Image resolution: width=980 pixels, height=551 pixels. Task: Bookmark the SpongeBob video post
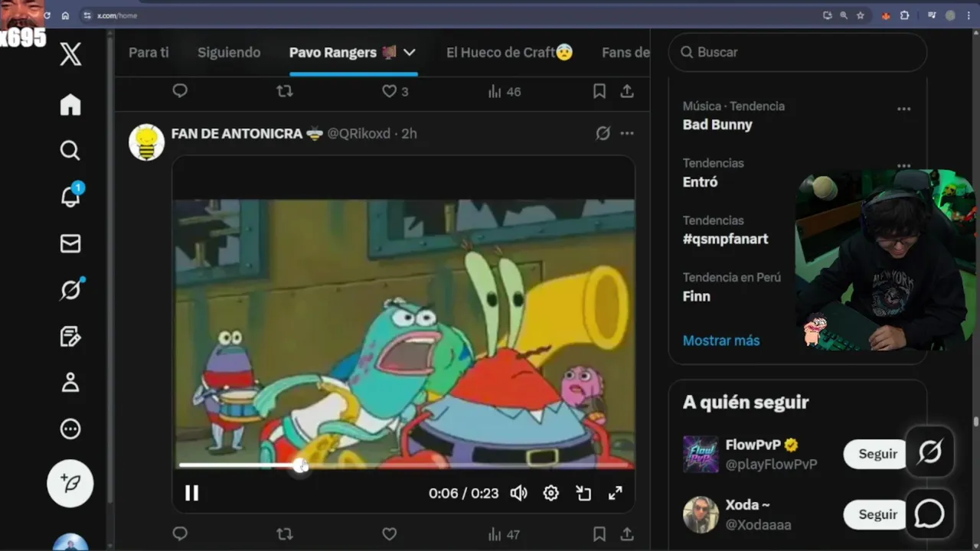599,534
